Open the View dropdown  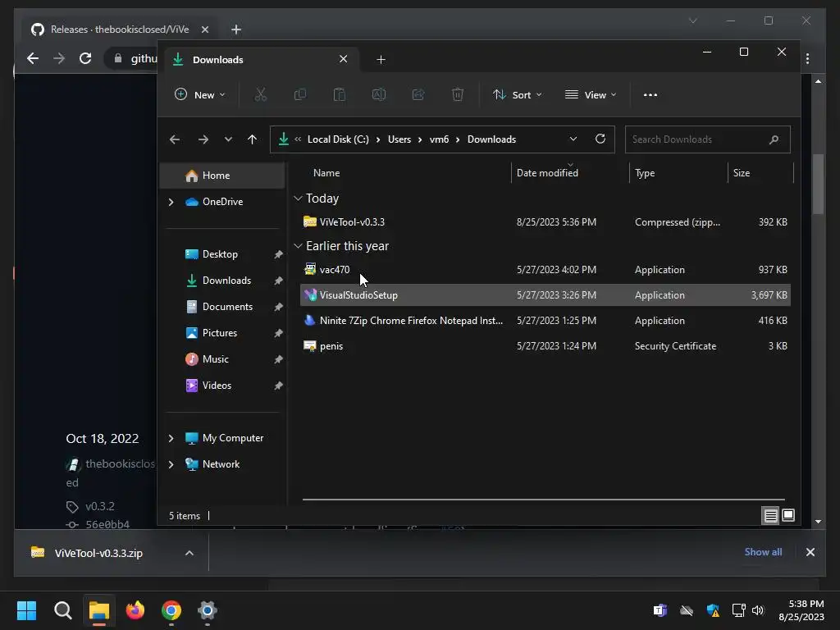coord(591,95)
